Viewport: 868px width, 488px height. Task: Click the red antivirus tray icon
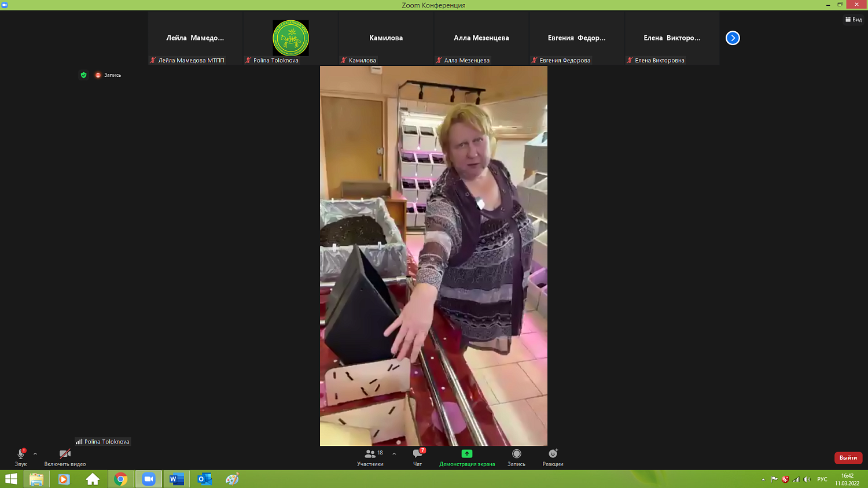[785, 479]
